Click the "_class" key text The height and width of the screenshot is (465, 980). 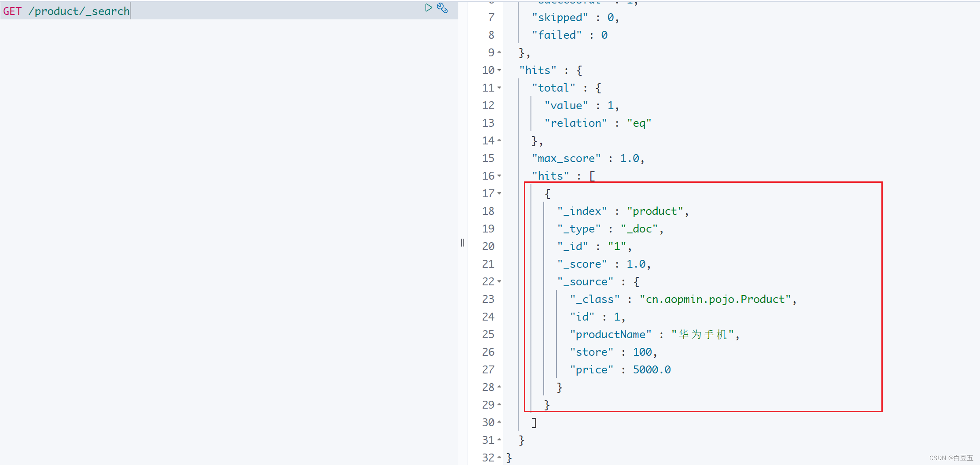(x=595, y=299)
